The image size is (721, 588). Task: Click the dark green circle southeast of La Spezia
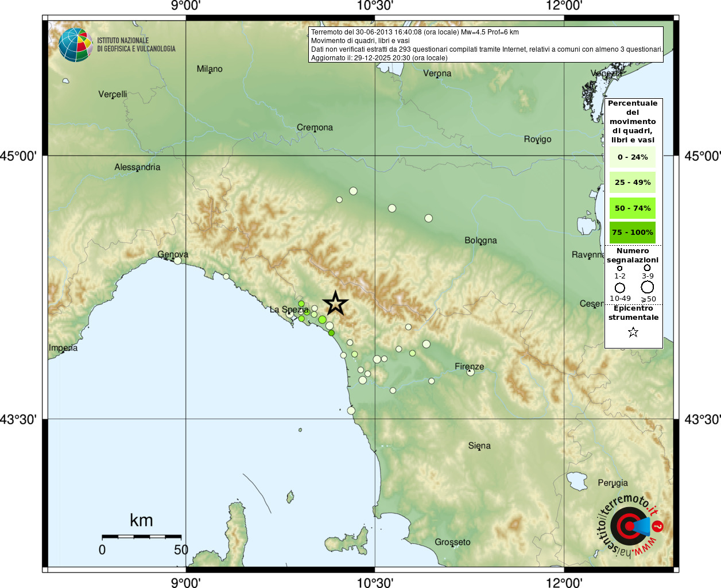pyautogui.click(x=331, y=333)
